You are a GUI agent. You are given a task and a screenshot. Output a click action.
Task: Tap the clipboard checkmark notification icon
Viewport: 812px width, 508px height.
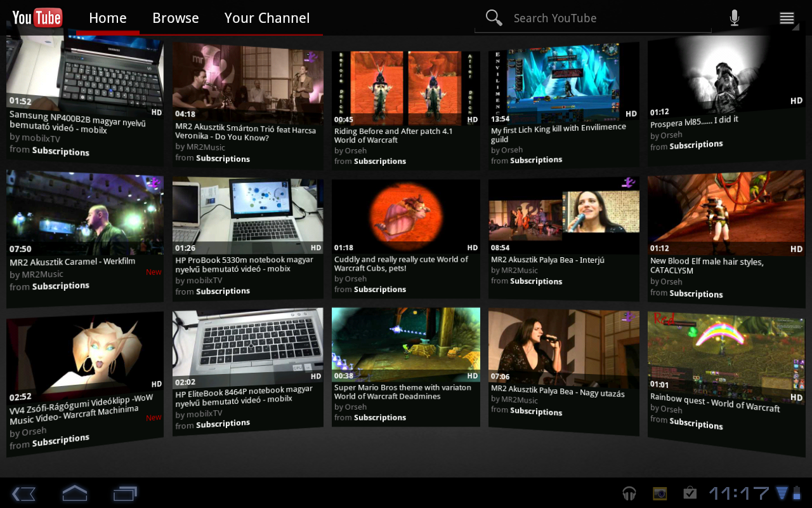click(690, 493)
